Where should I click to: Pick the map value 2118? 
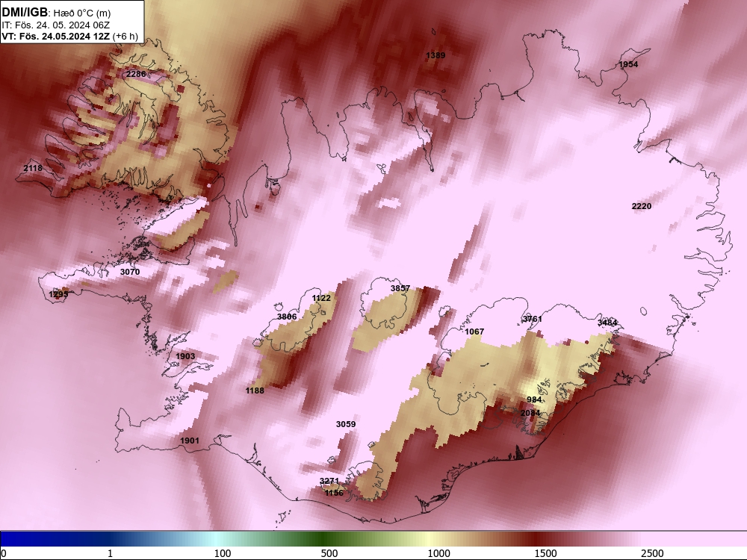click(33, 168)
